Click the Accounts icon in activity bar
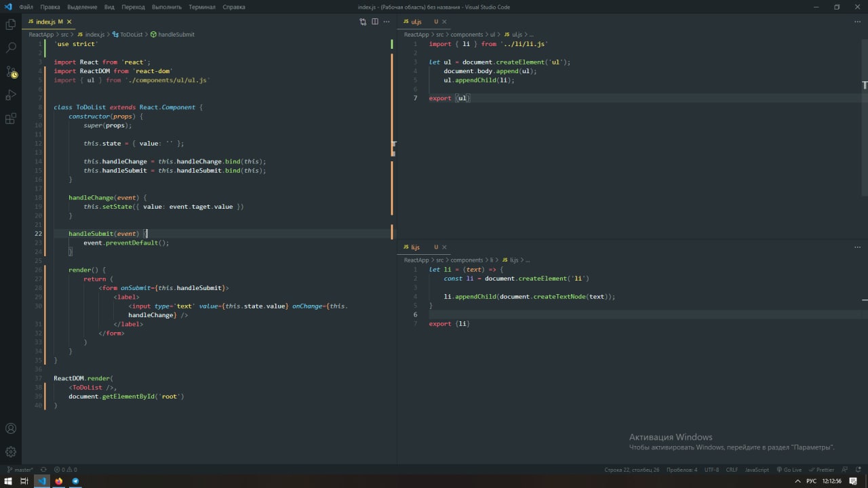This screenshot has width=868, height=488. (11, 428)
